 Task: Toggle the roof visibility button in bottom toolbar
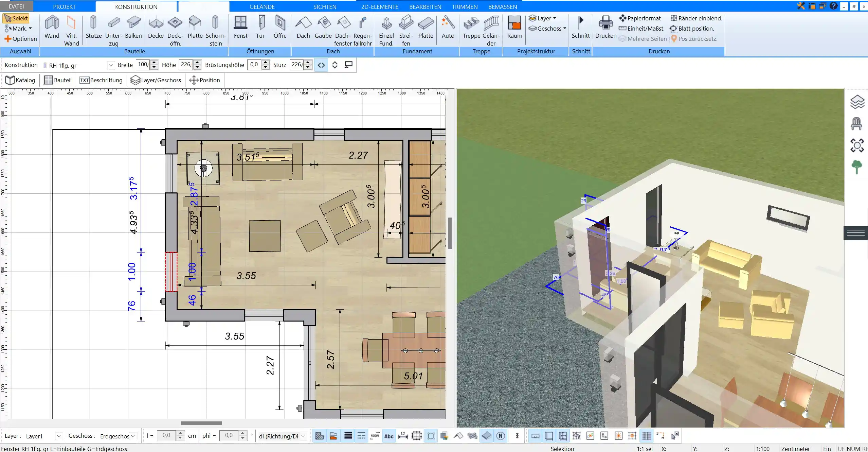pyautogui.click(x=458, y=436)
